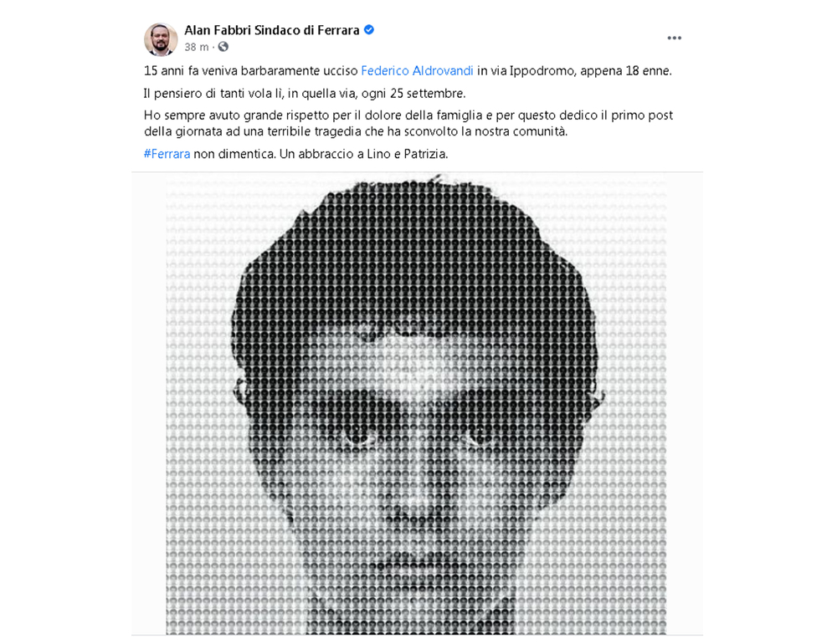Click the sentence about 25 settembre
The image size is (837, 644).
coord(305,94)
